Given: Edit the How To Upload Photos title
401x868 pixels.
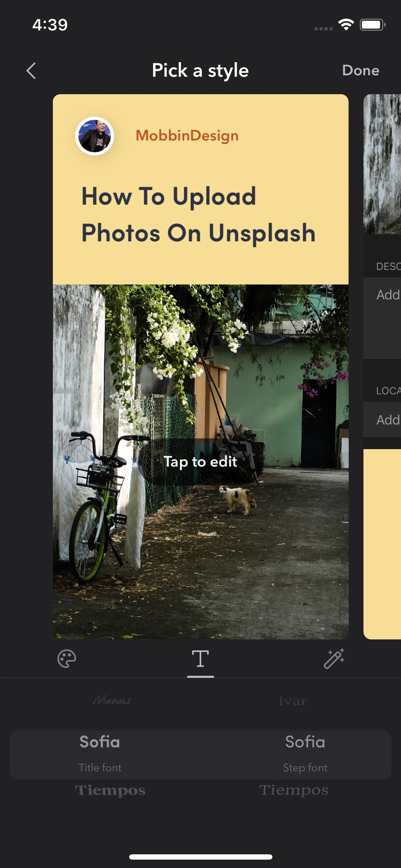Looking at the screenshot, I should pos(198,214).
